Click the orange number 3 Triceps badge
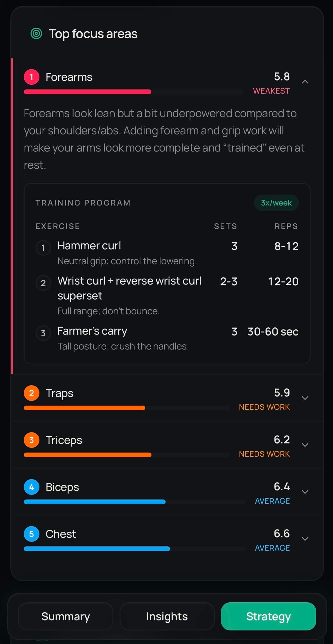 [32, 440]
